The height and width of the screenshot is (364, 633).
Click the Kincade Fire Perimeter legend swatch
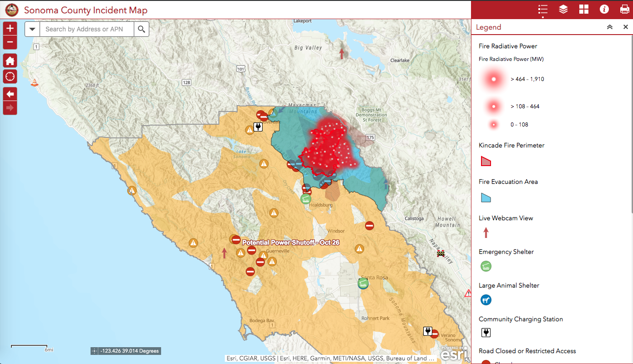486,161
